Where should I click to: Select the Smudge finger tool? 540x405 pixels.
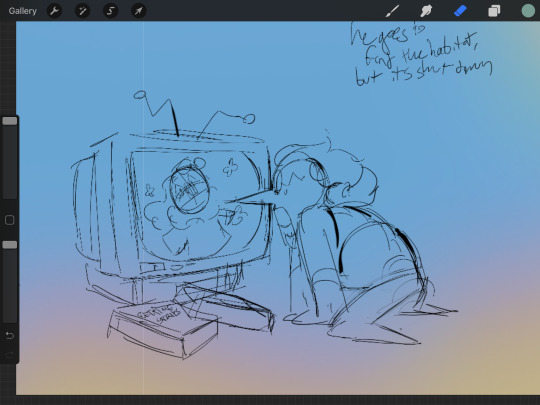426,11
